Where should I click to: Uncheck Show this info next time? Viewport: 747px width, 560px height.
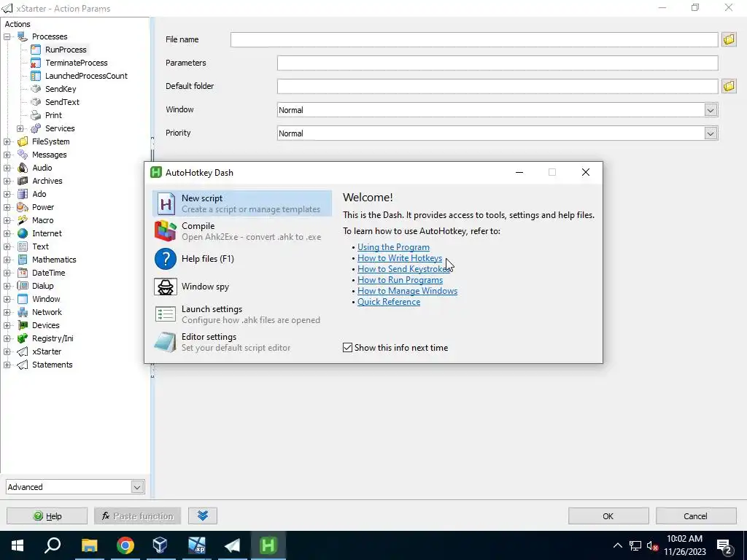347,348
